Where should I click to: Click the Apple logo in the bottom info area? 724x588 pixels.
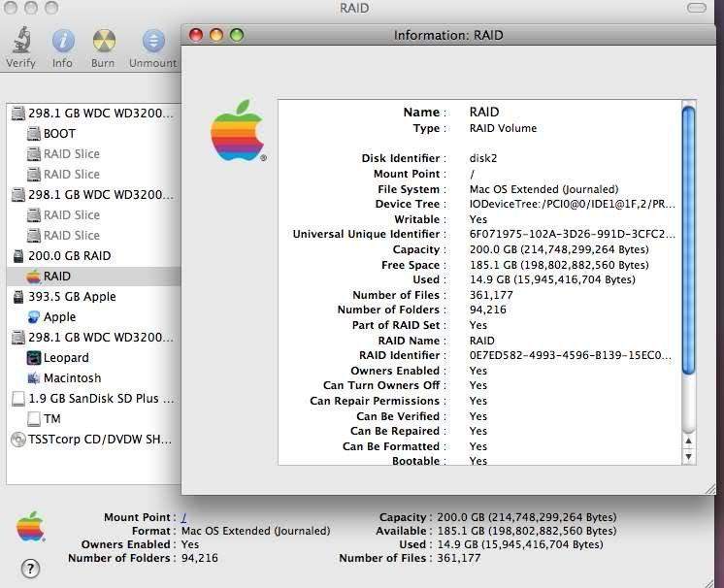point(30,526)
